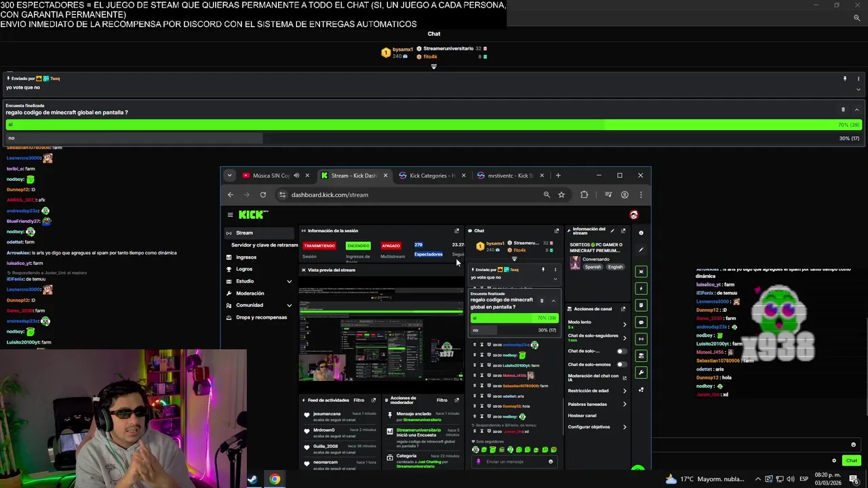Open the pinned message kebab menu
The width and height of the screenshot is (868, 488).
pyautogui.click(x=555, y=269)
